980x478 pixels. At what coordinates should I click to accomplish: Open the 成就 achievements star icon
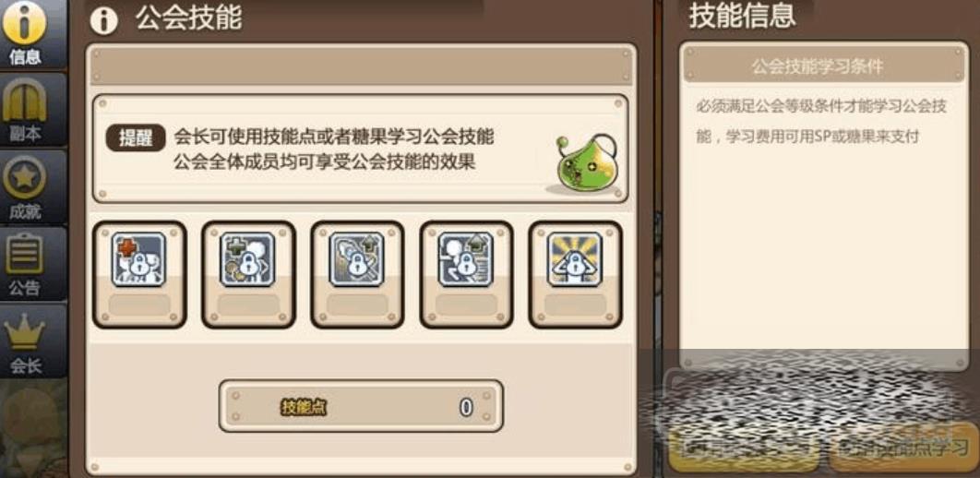click(26, 186)
